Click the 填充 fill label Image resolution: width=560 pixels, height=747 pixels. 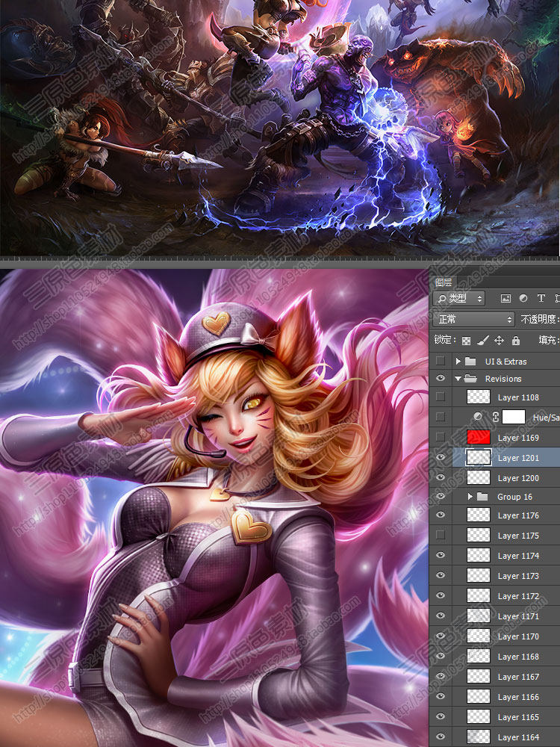[547, 340]
